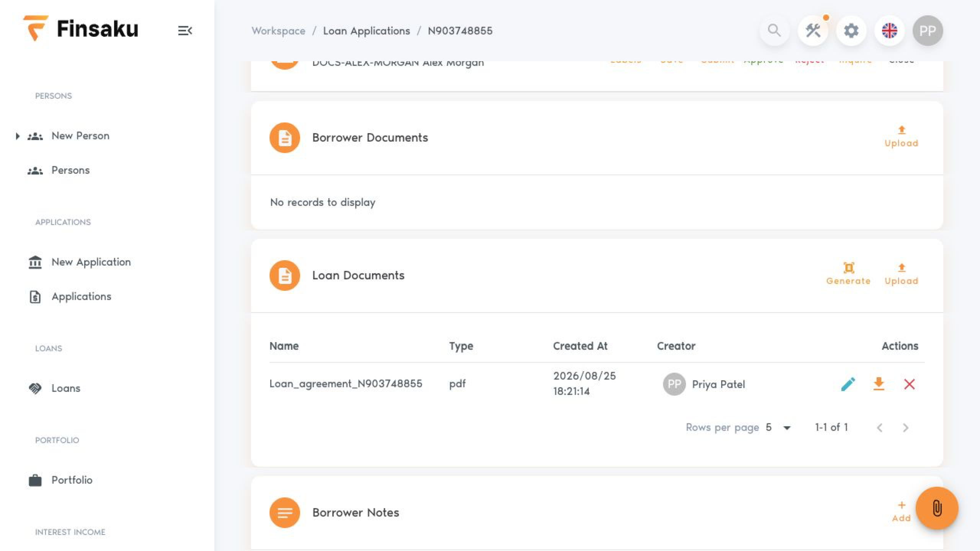The image size is (980, 551).
Task: Open Applications in the sidebar
Action: tap(81, 297)
